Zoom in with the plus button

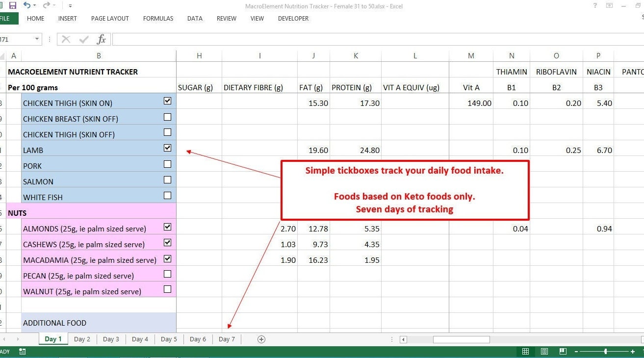click(633, 352)
